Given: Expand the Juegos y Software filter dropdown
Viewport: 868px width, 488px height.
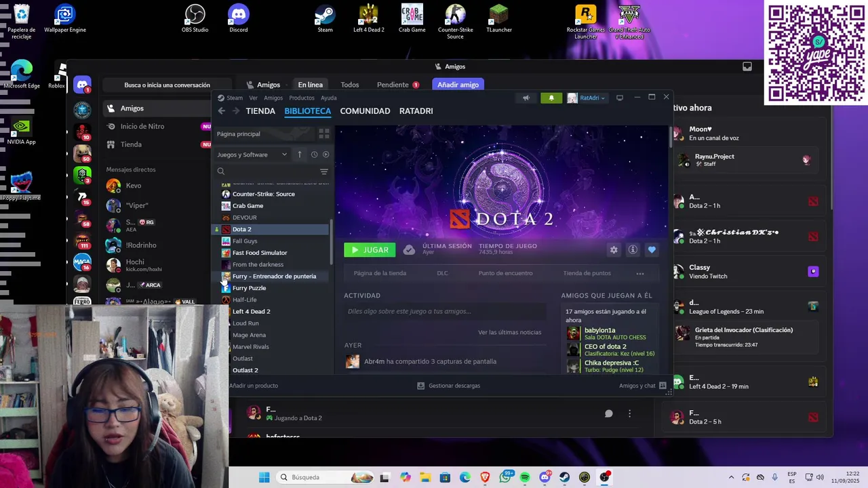Looking at the screenshot, I should point(252,155).
